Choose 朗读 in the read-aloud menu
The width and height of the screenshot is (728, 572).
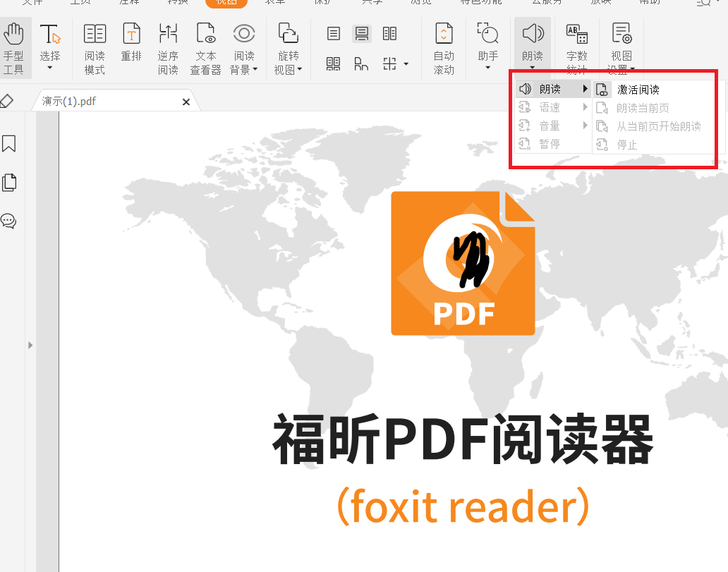point(553,89)
